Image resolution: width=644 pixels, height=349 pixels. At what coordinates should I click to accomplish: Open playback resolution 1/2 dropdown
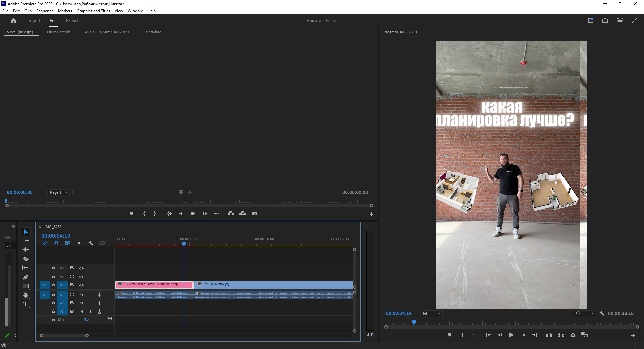pyautogui.click(x=584, y=313)
